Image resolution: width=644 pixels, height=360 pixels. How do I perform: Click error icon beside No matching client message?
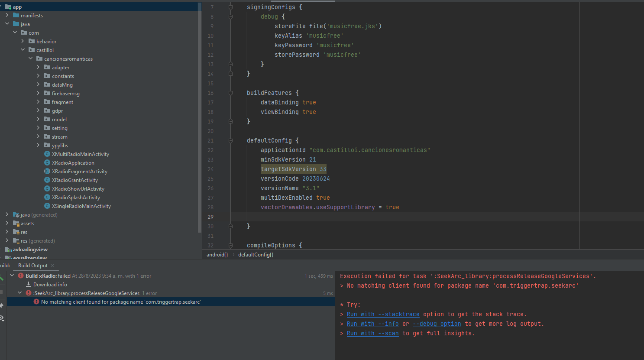click(x=36, y=302)
